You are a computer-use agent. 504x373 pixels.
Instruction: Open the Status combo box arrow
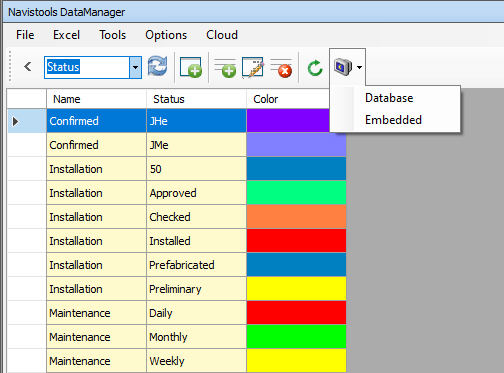tap(135, 67)
